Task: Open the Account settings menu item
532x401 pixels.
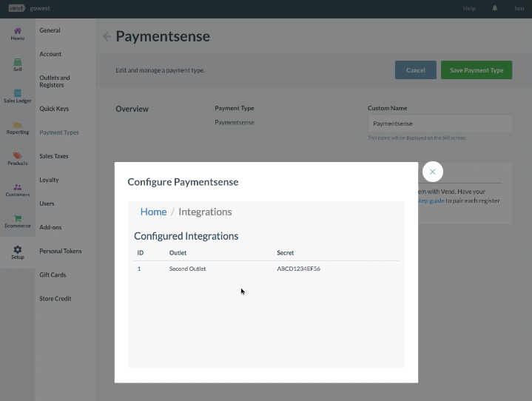Action: click(50, 54)
